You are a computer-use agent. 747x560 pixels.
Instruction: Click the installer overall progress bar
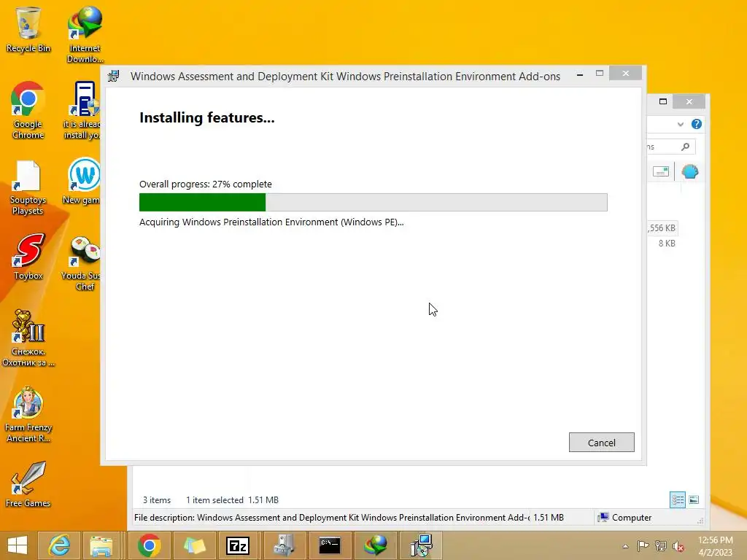373,203
